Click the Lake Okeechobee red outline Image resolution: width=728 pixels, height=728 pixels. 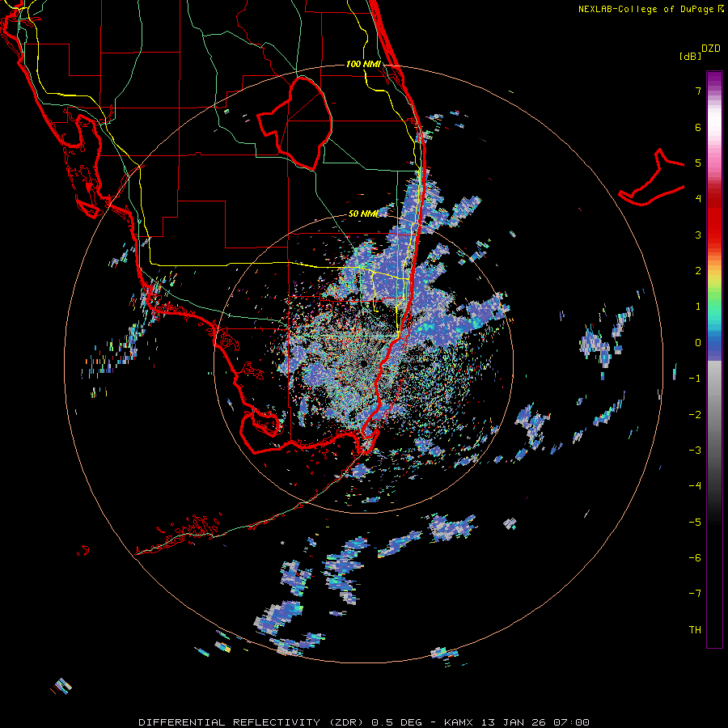pos(294,123)
